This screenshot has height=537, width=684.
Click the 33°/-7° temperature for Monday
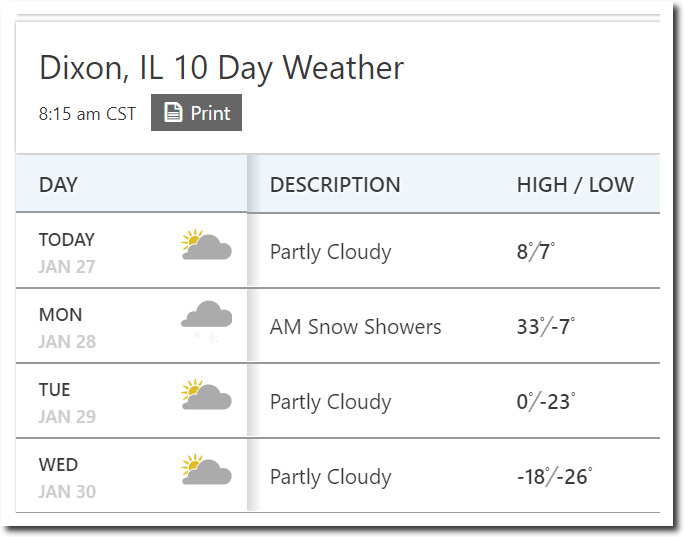point(546,327)
